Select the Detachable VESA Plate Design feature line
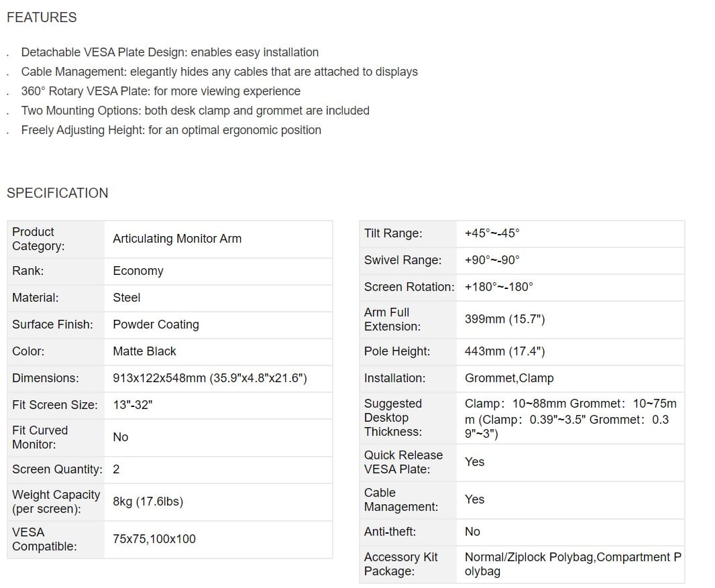 [170, 52]
